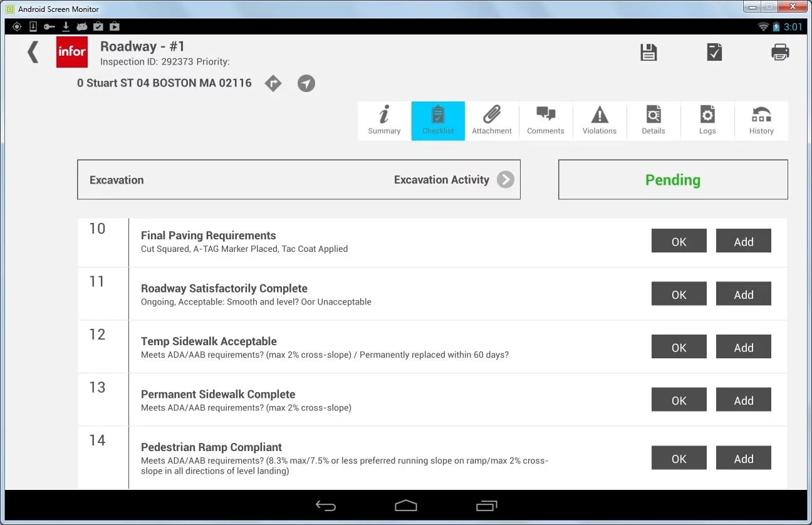Image resolution: width=812 pixels, height=525 pixels.
Task: Open the Logs tab
Action: 707,120
